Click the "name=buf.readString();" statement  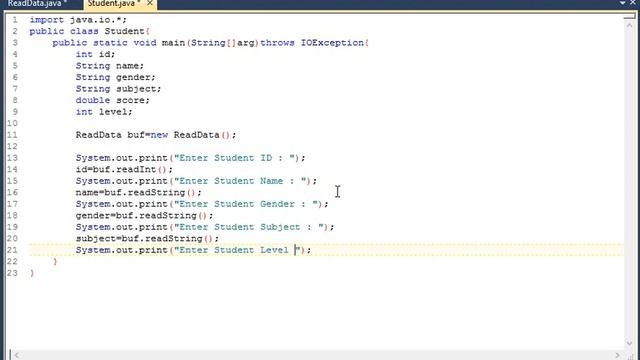pos(138,192)
